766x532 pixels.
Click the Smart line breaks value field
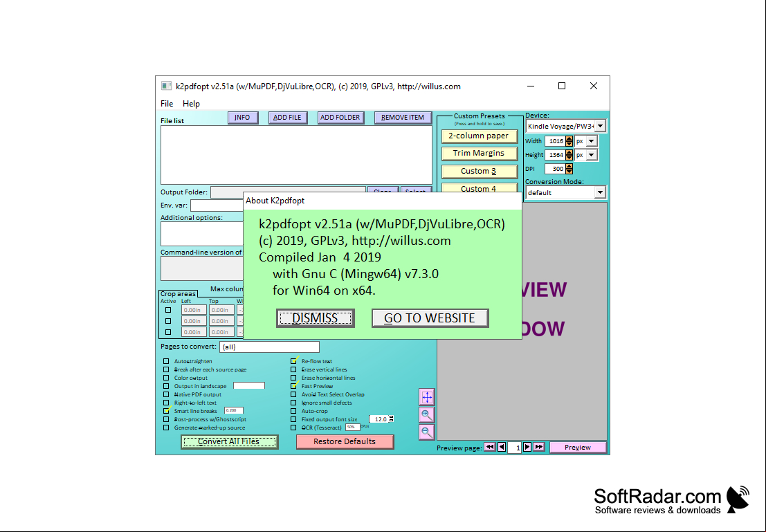(x=233, y=411)
